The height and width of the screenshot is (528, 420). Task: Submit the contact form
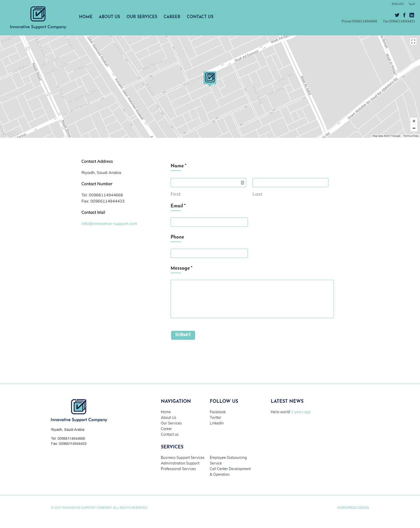183,335
